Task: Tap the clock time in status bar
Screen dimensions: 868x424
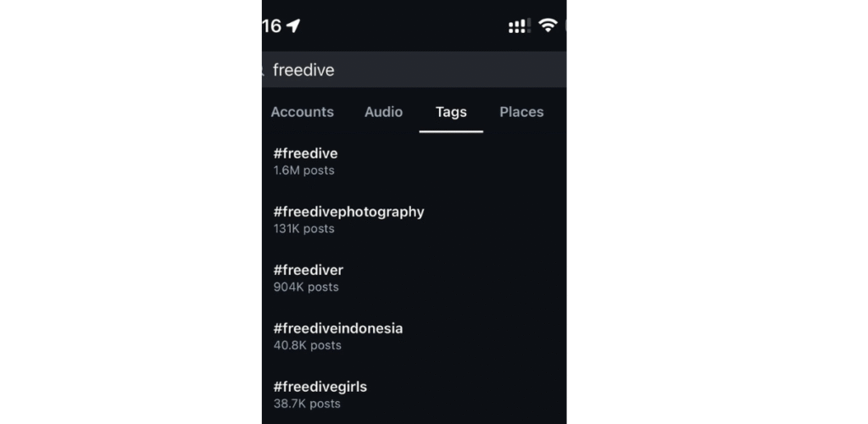Action: (272, 25)
